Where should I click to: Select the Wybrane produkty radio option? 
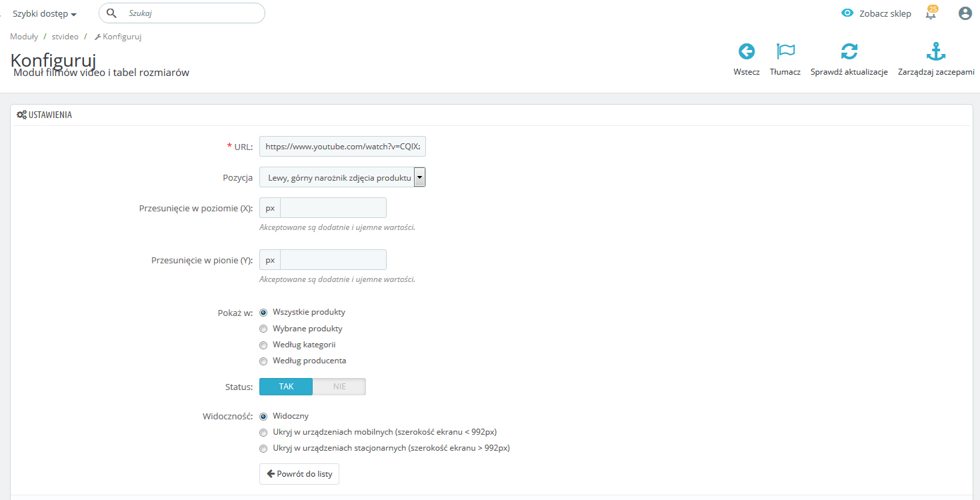(263, 329)
